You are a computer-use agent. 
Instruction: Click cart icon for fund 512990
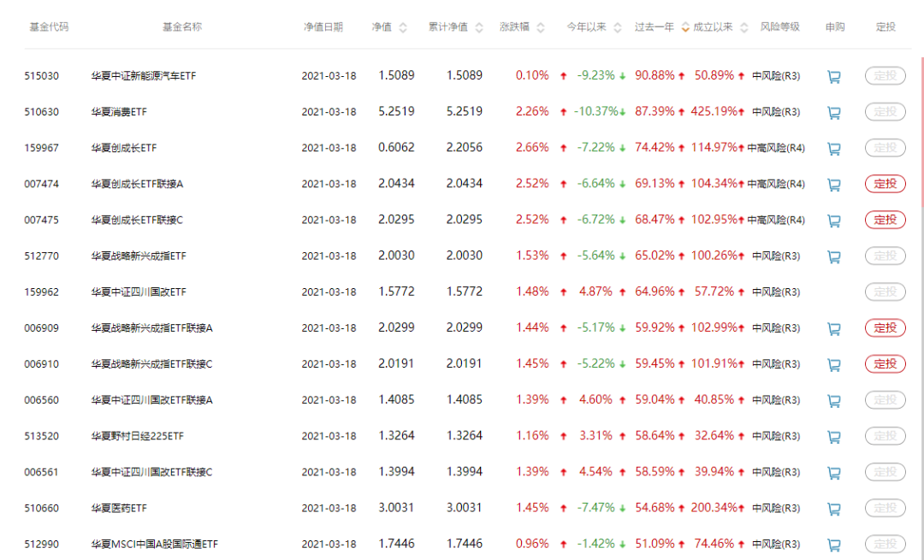click(834, 545)
